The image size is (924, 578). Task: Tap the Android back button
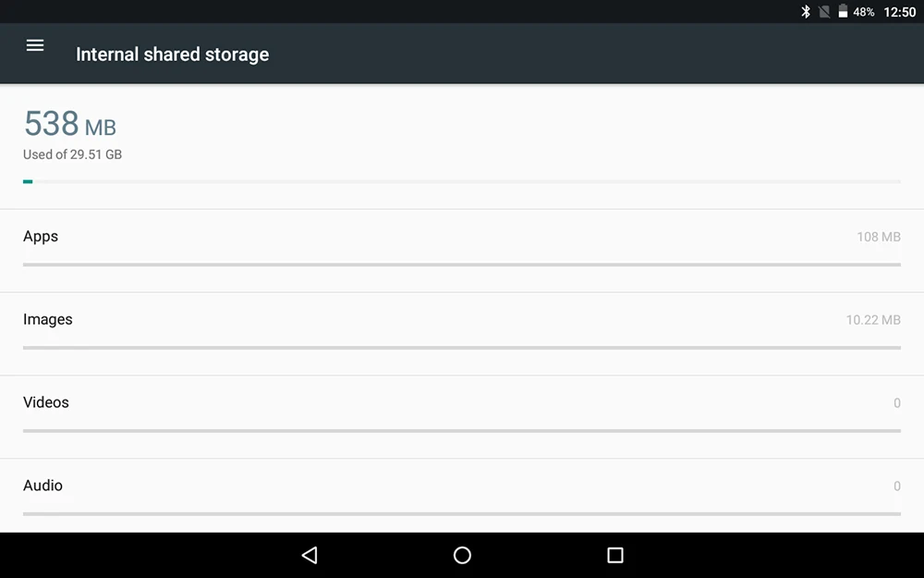pyautogui.click(x=310, y=555)
